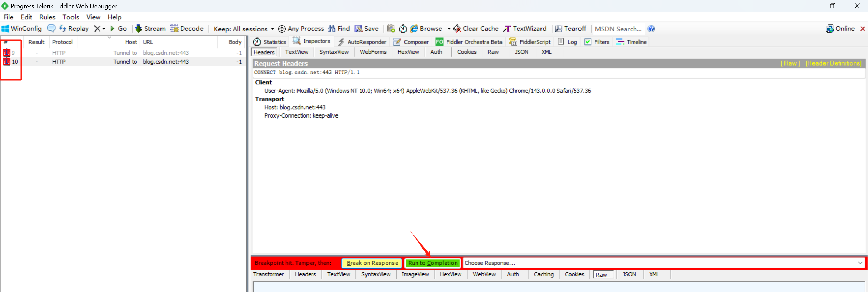Open Find sessions tool
This screenshot has width=868, height=292.
click(339, 29)
